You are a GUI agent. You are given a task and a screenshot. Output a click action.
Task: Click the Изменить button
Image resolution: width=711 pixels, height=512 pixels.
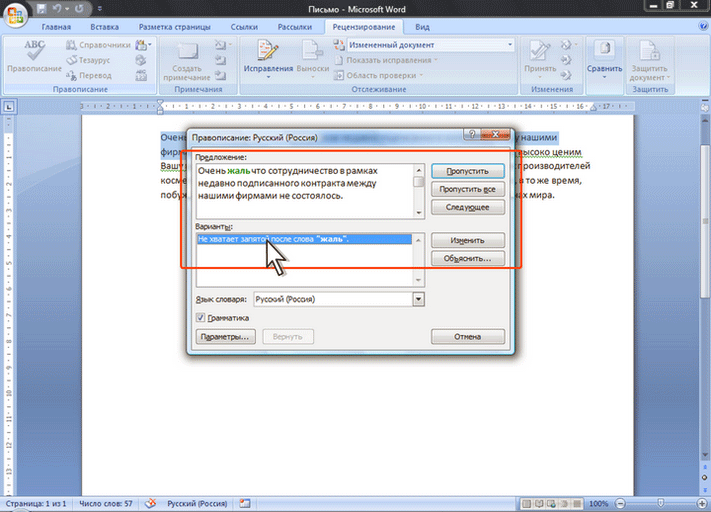point(467,240)
